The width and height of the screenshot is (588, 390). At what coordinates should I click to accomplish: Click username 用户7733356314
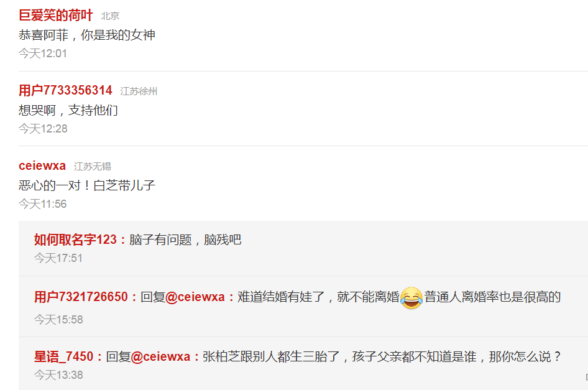pos(65,90)
